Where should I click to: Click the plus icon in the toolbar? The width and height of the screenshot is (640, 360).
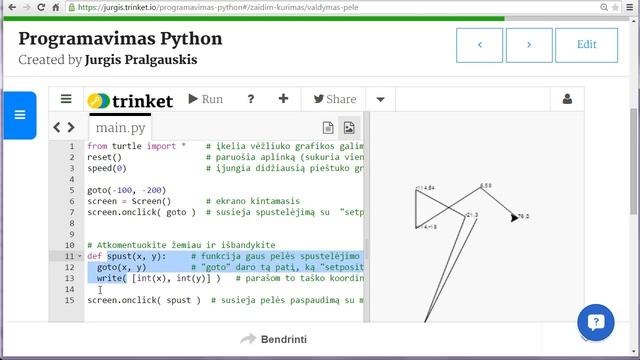pos(283,98)
